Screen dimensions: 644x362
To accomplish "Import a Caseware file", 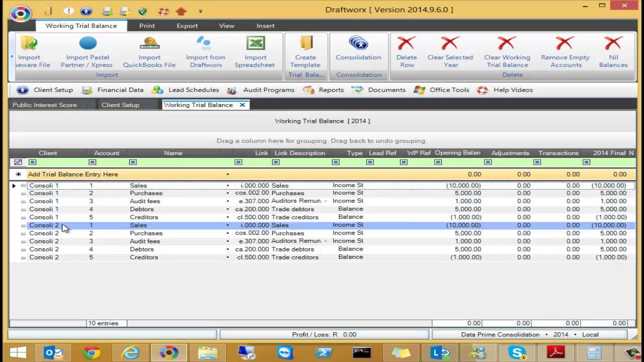I will pyautogui.click(x=31, y=52).
